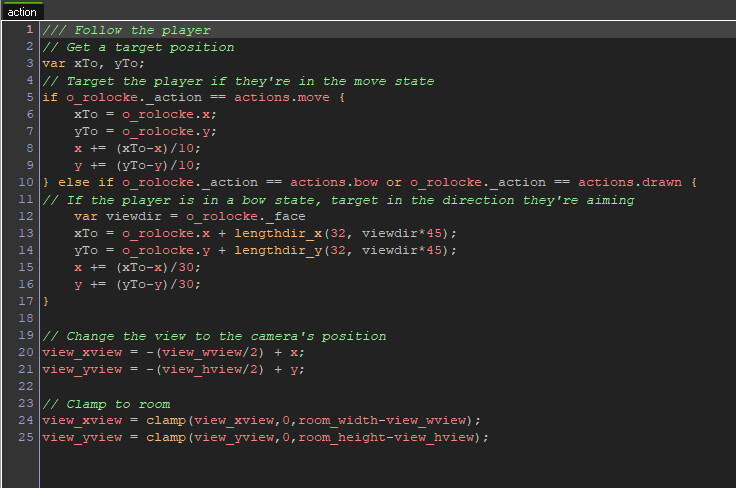Click 'lengthdir_y' function call on line 14
The width and height of the screenshot is (736, 488).
278,250
